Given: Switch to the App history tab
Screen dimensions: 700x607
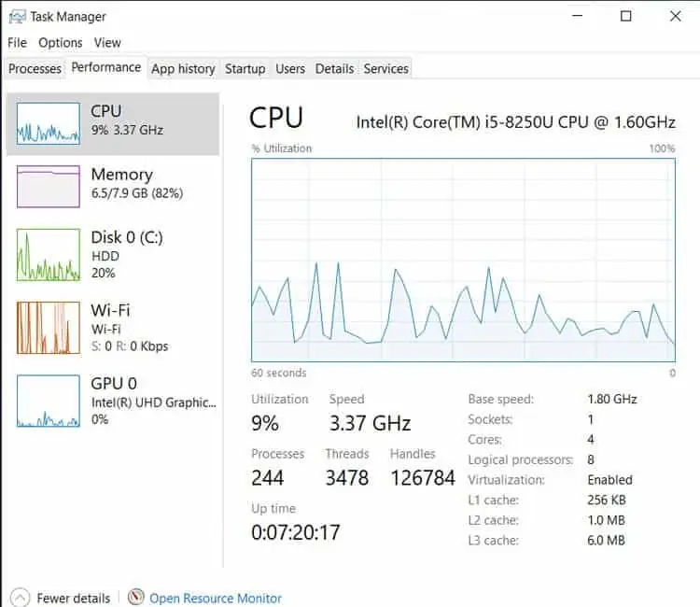Looking at the screenshot, I should (183, 69).
